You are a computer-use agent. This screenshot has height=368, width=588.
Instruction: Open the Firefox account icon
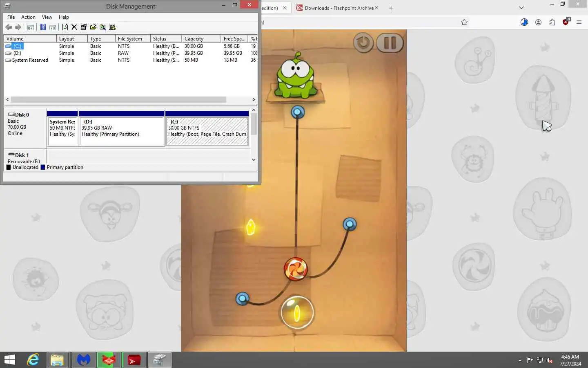[x=538, y=22]
